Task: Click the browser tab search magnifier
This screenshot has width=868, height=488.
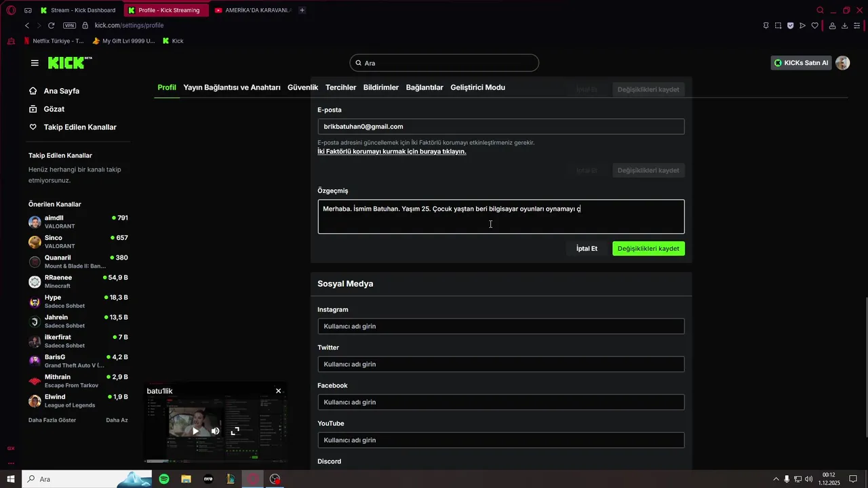Action: (x=820, y=10)
